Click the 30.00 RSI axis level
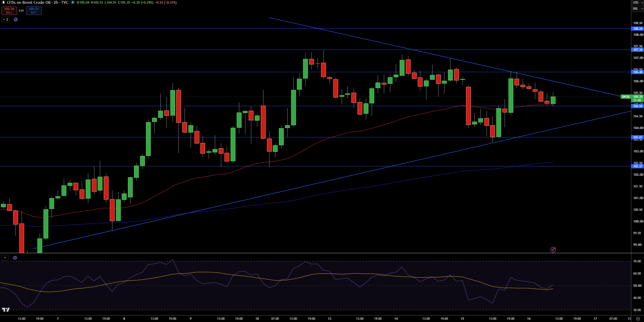The width and height of the screenshot is (644, 322). click(637, 310)
